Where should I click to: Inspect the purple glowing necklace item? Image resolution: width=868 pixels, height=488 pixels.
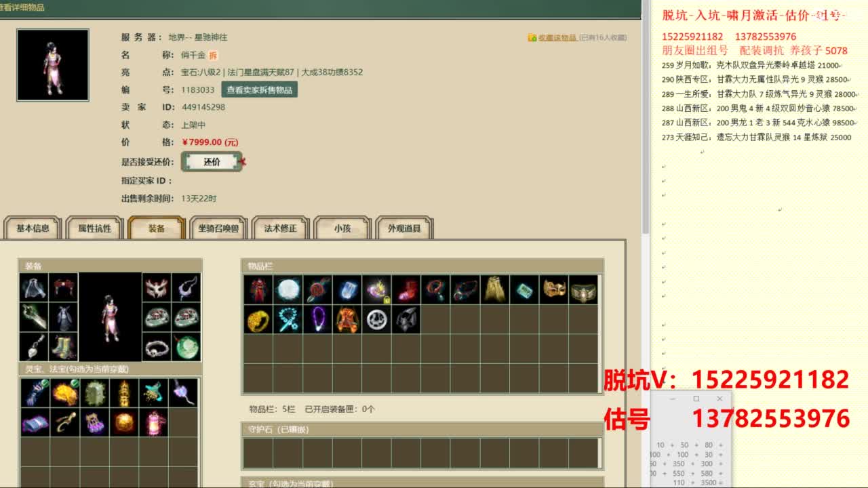(x=317, y=319)
